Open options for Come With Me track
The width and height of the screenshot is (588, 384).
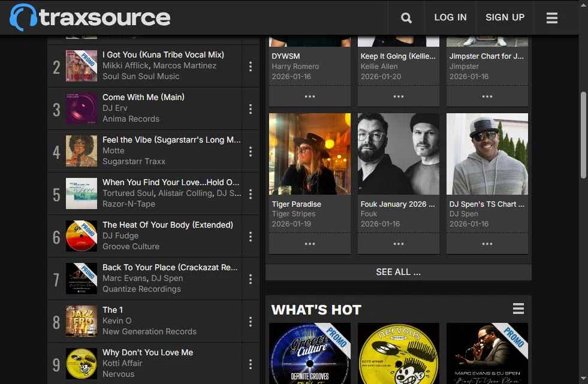251,109
